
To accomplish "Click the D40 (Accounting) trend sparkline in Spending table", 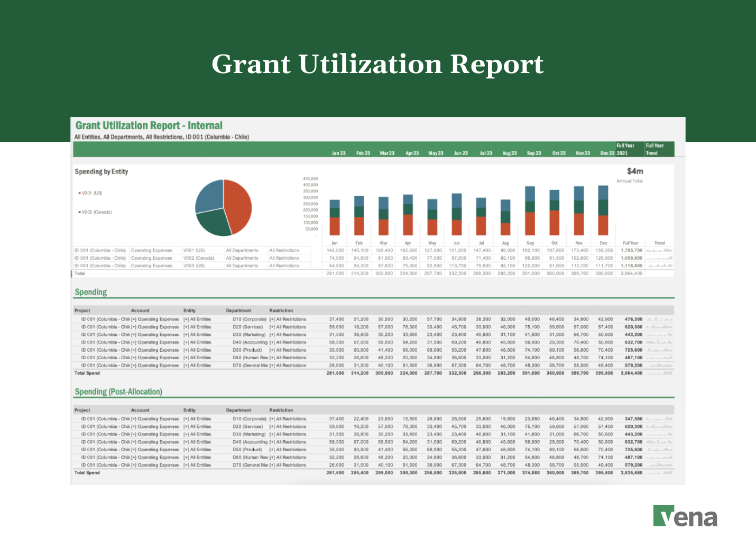I will click(x=658, y=342).
